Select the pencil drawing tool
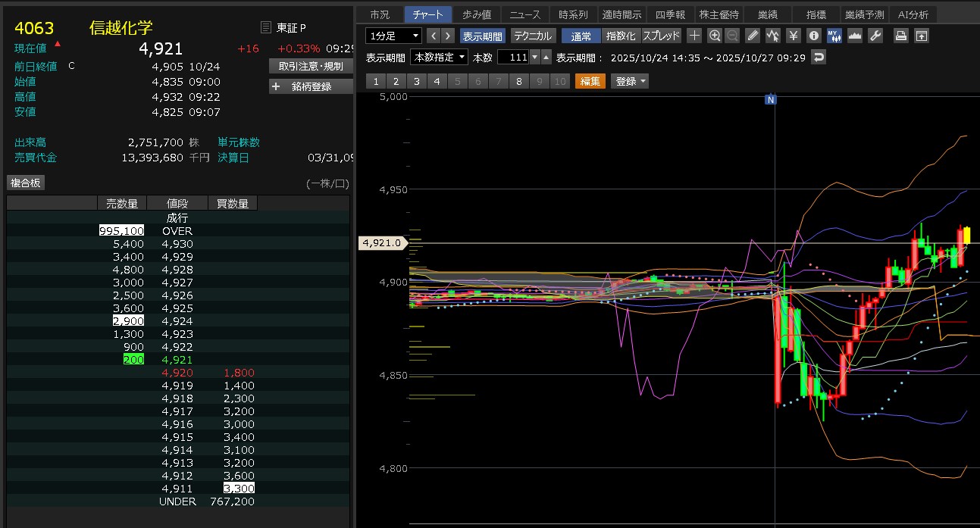This screenshot has width=980, height=528. pos(753,36)
